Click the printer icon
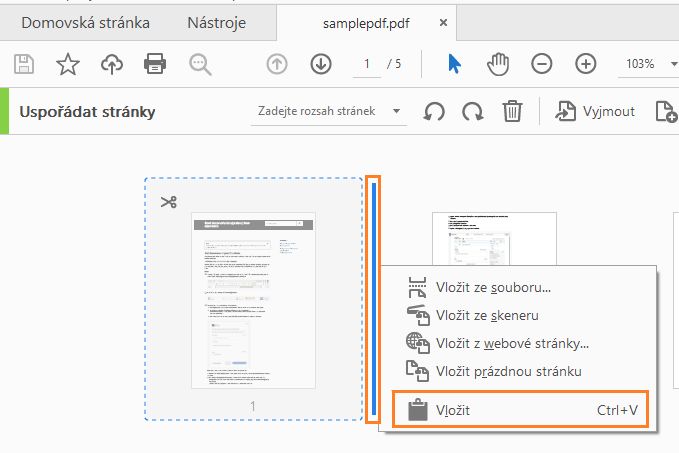 tap(155, 64)
